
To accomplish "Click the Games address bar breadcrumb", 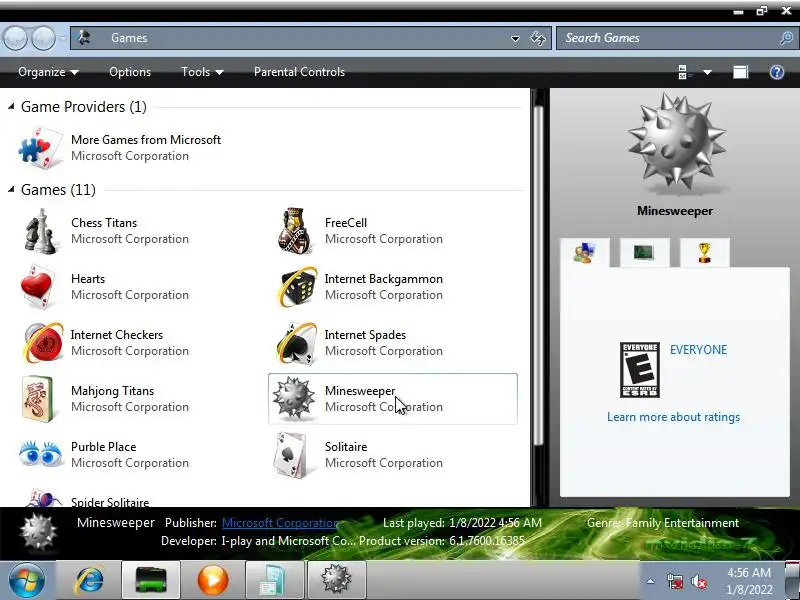I will click(x=129, y=38).
